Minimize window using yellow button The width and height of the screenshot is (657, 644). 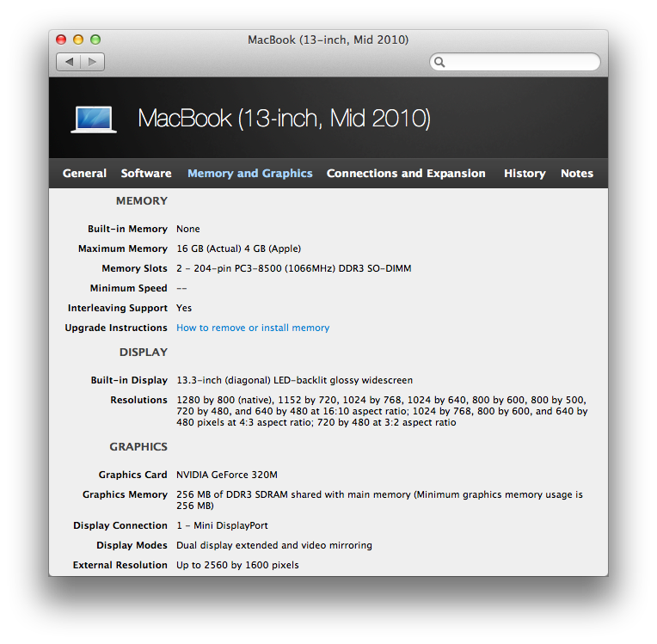78,40
